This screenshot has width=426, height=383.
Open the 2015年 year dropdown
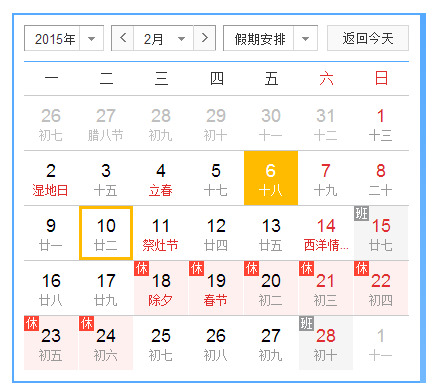(64, 38)
